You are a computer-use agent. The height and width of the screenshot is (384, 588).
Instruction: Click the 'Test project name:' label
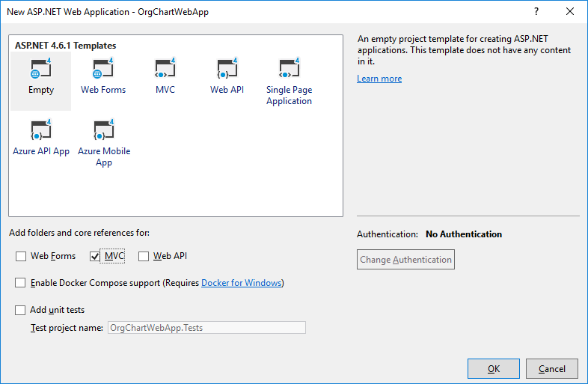(67, 328)
